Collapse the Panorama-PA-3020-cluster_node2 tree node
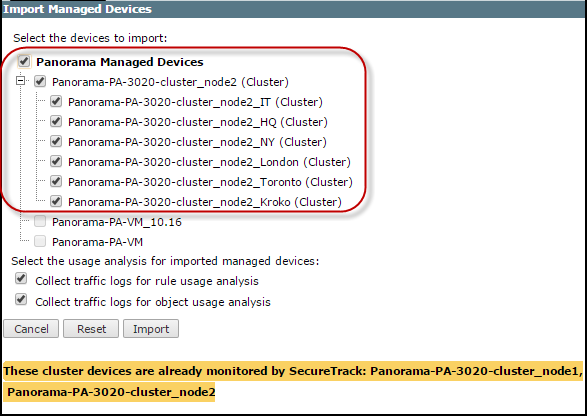Viewport: 587px width, 416px height. (21, 81)
